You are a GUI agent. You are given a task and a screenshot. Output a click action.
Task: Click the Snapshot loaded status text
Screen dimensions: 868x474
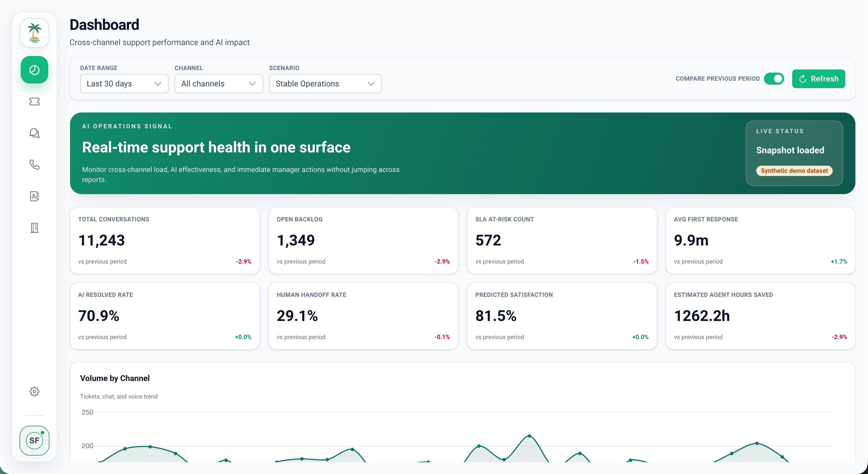(790, 150)
